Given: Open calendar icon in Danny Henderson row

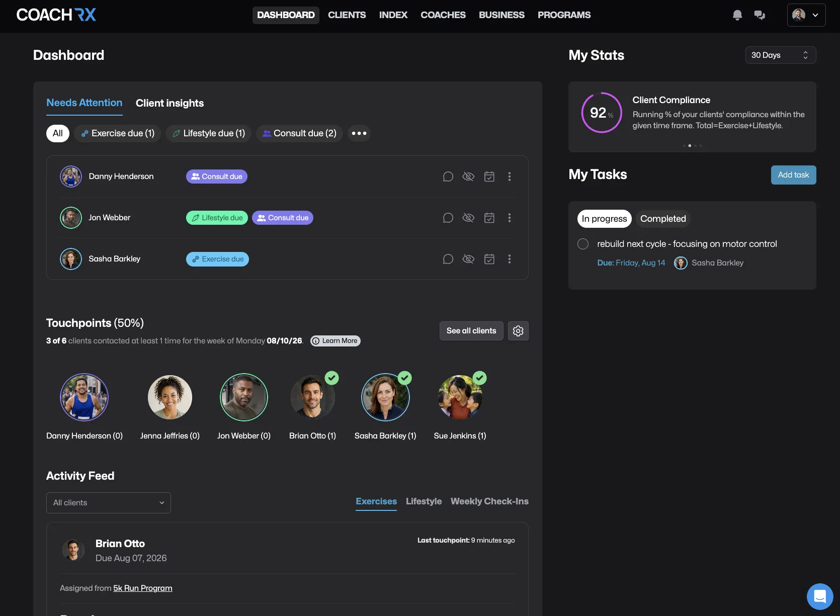Looking at the screenshot, I should tap(489, 177).
